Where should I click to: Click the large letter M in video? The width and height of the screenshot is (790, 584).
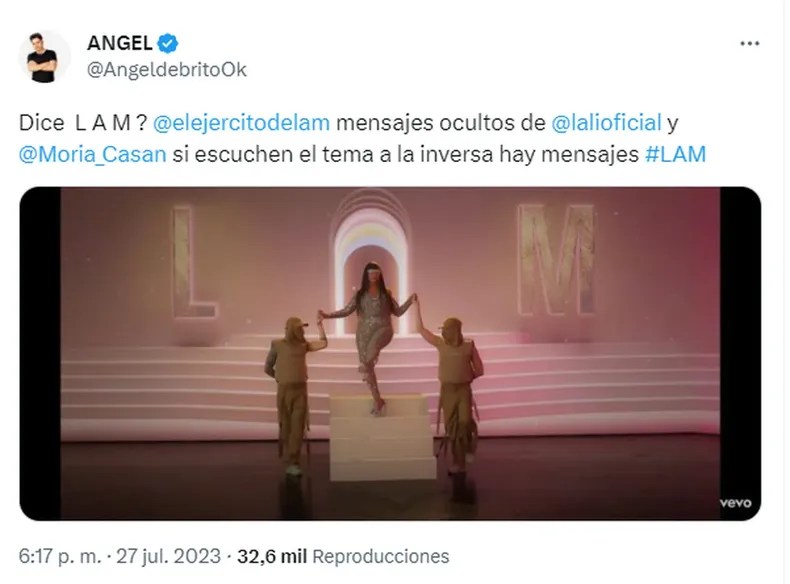(x=557, y=259)
